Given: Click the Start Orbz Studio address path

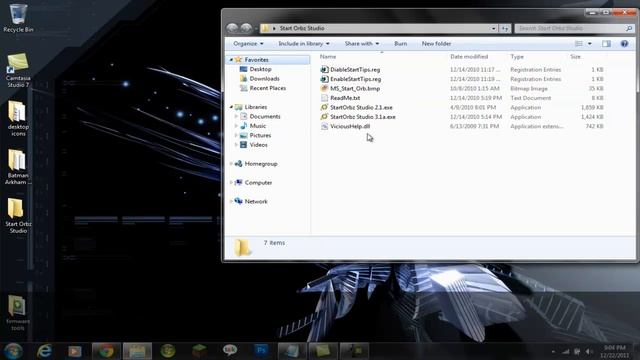Looking at the screenshot, I should click(x=302, y=28).
